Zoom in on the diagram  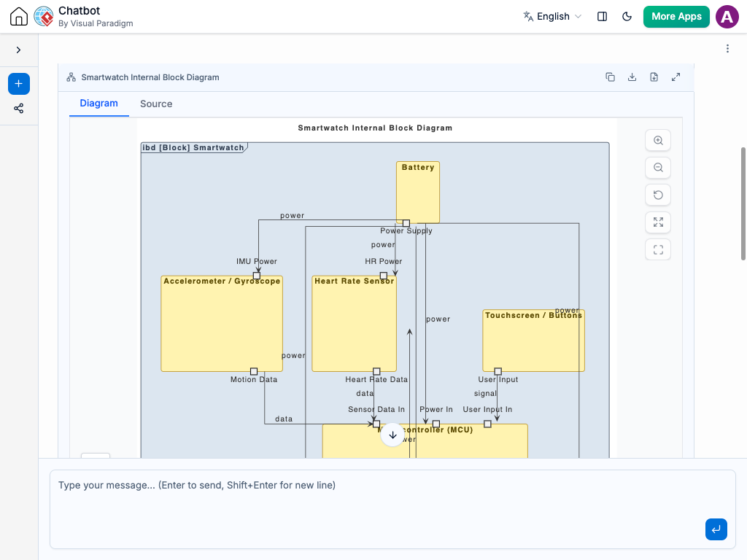(x=658, y=141)
